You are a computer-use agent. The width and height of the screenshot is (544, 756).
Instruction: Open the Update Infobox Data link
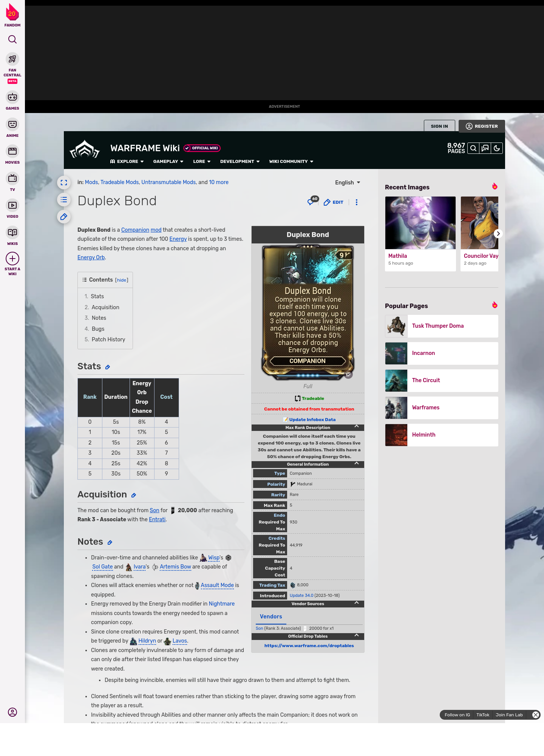pos(312,420)
